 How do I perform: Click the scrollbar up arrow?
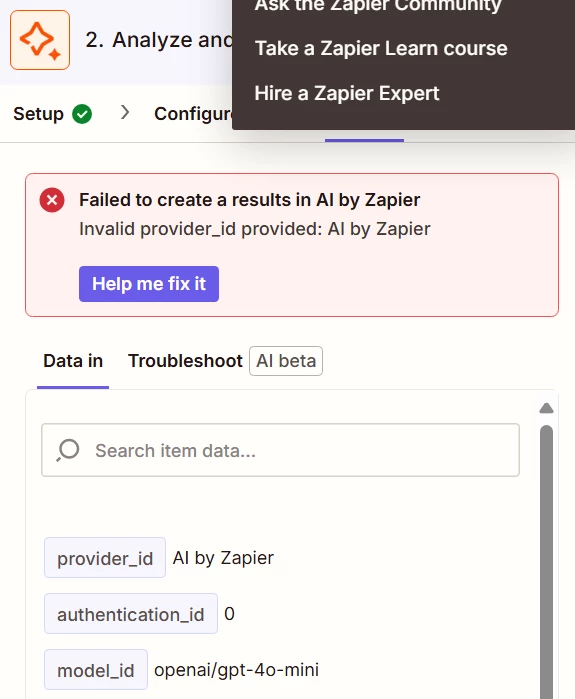pyautogui.click(x=546, y=408)
